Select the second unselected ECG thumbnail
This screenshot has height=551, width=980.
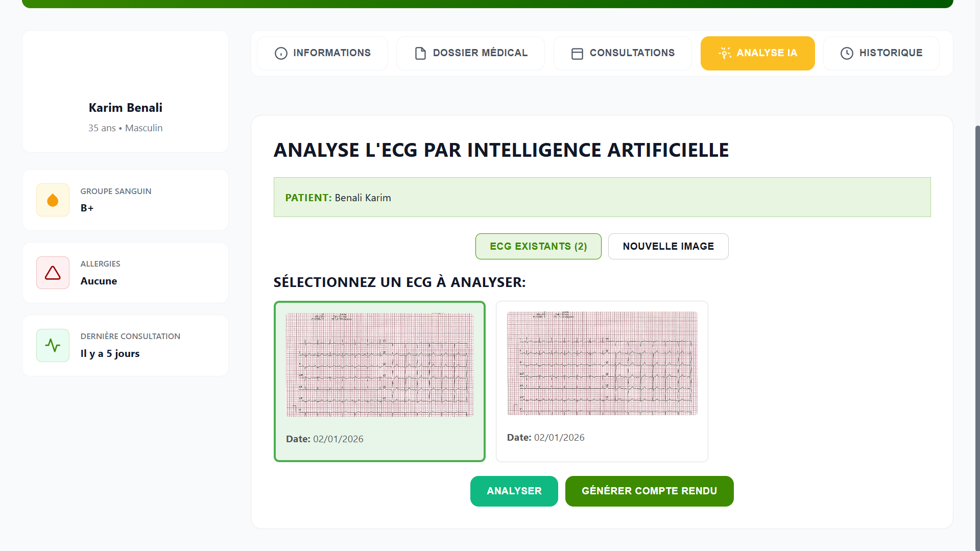[602, 364]
